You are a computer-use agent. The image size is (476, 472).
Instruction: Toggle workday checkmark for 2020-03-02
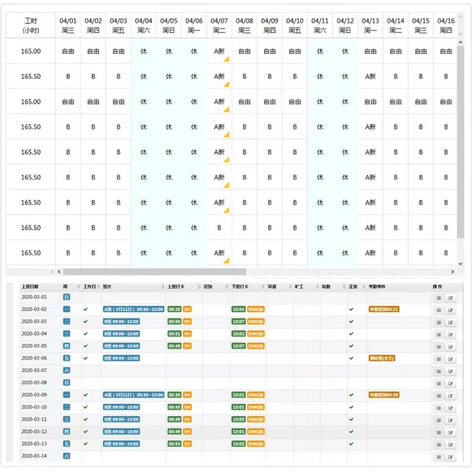pos(86,309)
